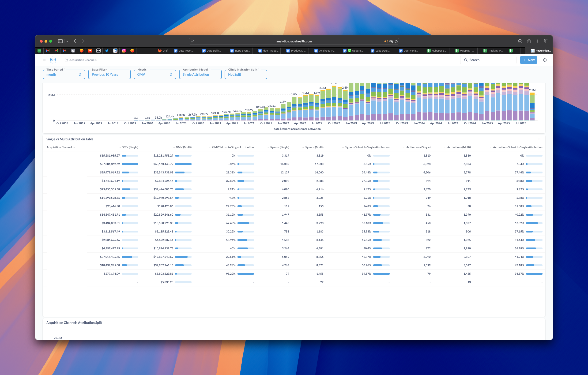Click the reload icon in the address bar
The width and height of the screenshot is (588, 375).
pyautogui.click(x=396, y=41)
